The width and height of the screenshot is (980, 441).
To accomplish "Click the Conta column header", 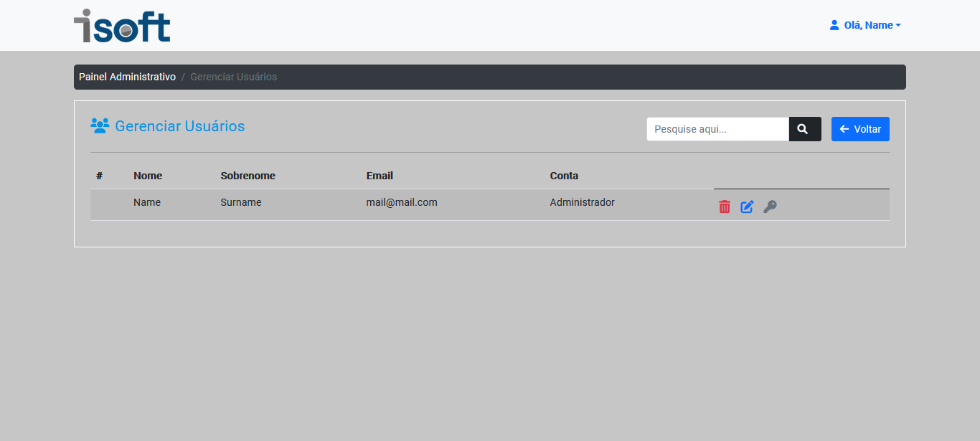I will 564,176.
